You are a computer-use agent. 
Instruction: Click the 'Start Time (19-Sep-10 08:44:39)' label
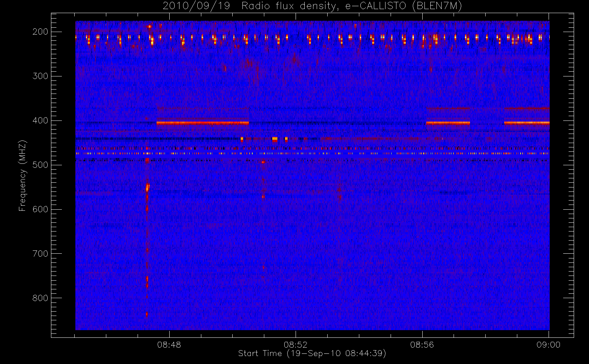point(312,353)
